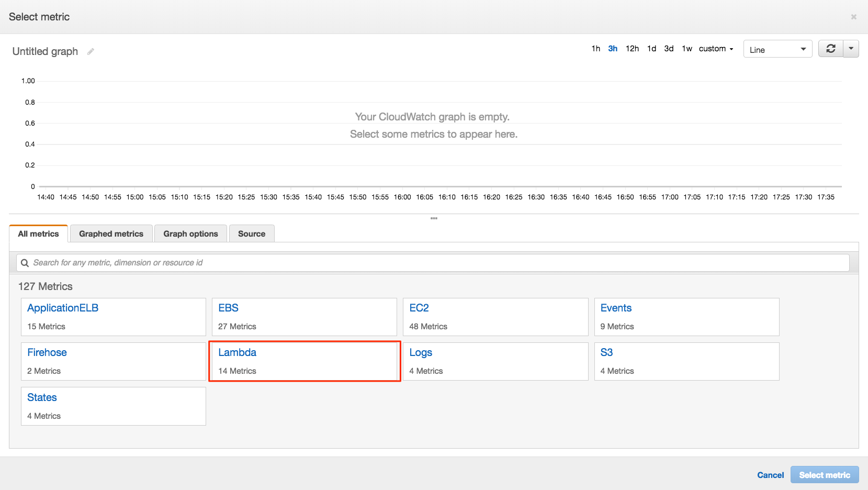The image size is (868, 490).
Task: Focus the metric search field
Action: [433, 263]
